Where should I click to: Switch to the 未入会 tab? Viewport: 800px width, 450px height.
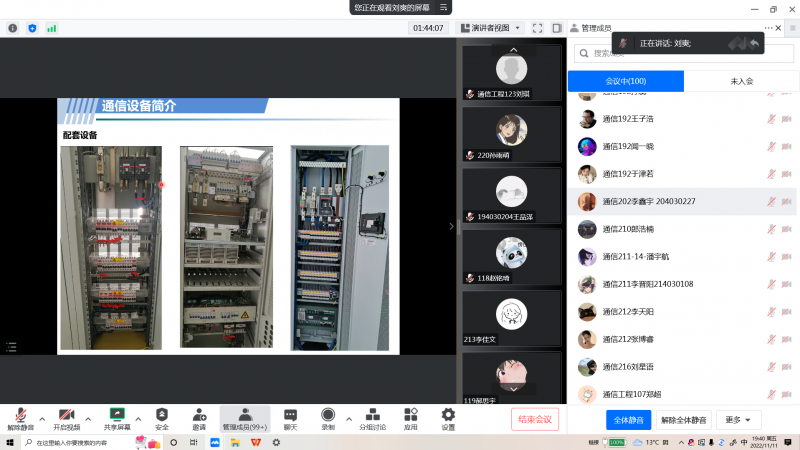pos(741,81)
